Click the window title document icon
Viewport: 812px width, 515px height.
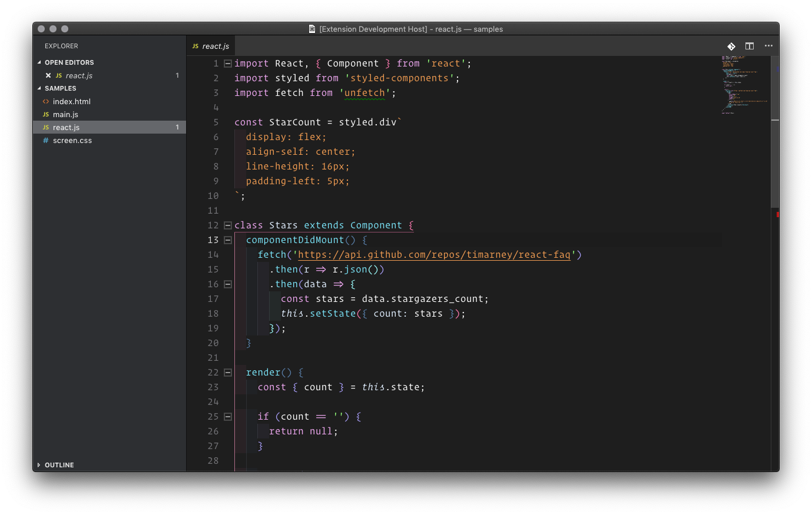coord(312,29)
